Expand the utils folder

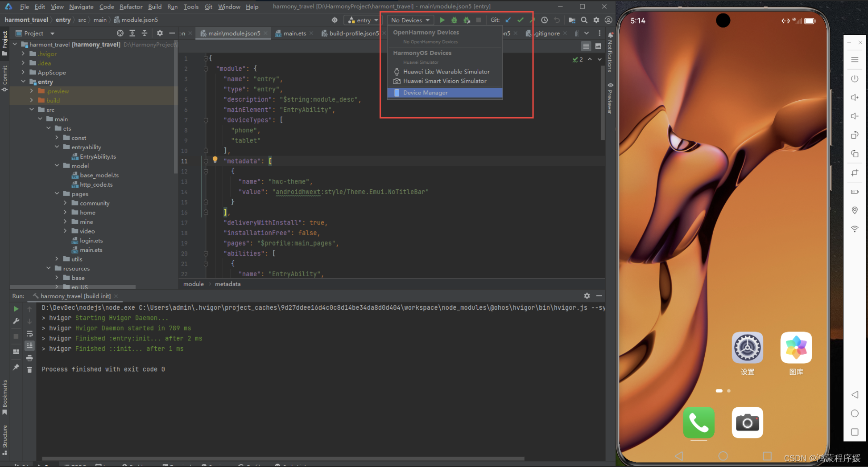tap(57, 259)
